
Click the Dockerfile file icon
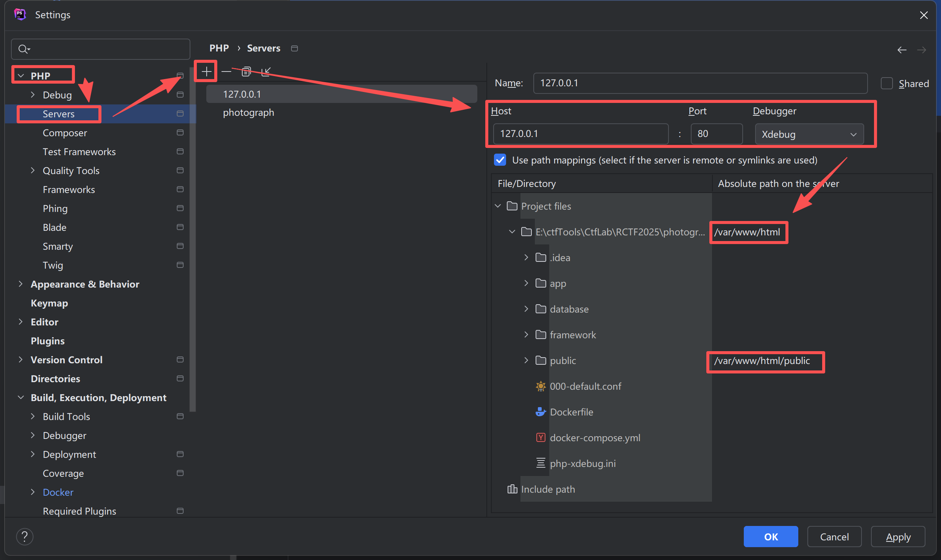click(x=541, y=412)
